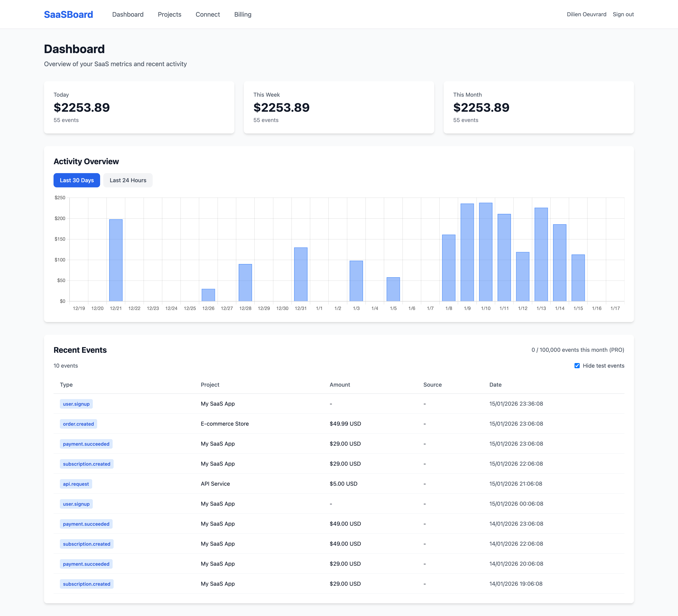Click the user.signup event badge
The height and width of the screenshot is (616, 678).
tap(76, 404)
